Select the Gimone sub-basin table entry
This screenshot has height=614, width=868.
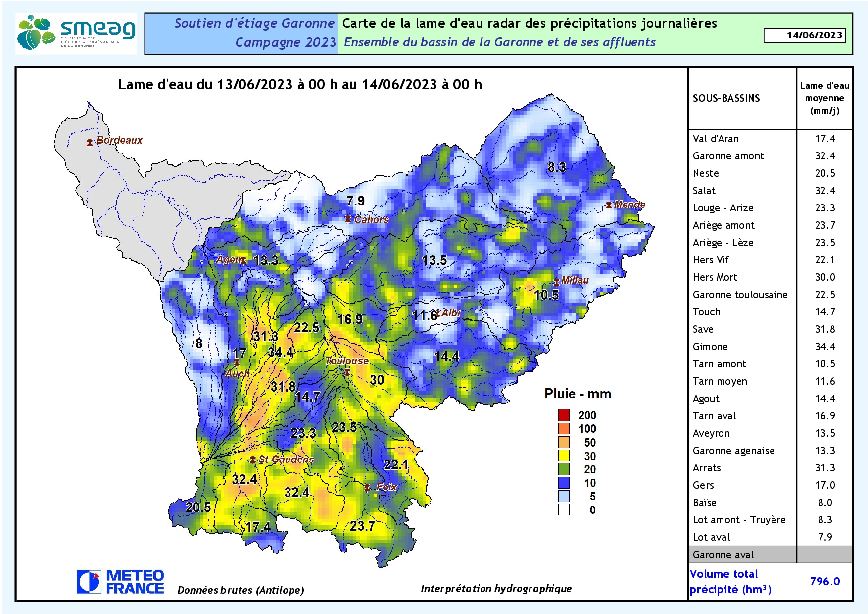click(710, 347)
